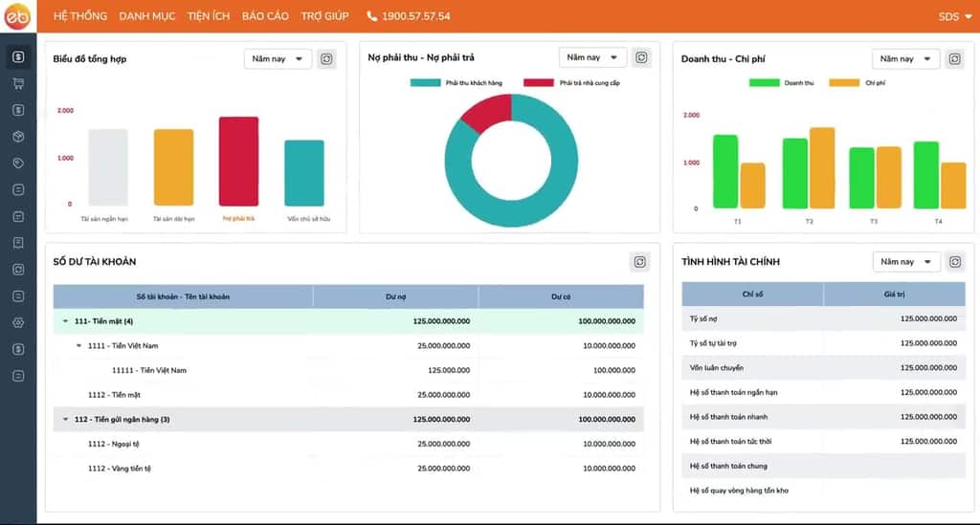The image size is (980, 525).
Task: Click the teal Vốn chủ sở hữu bar
Action: coord(304,173)
